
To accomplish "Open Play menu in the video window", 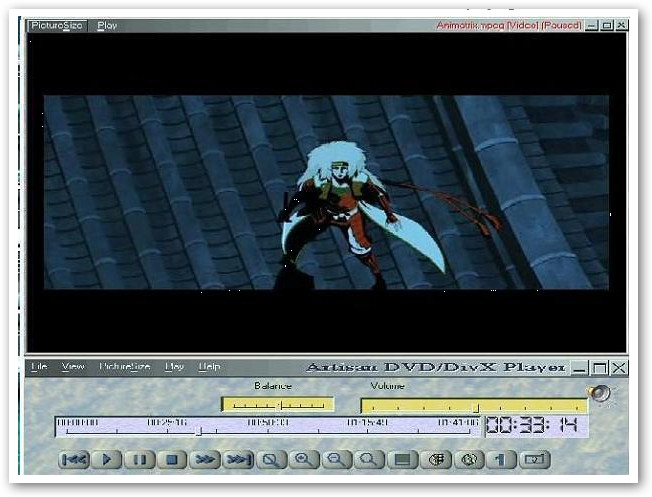I will click(x=107, y=25).
